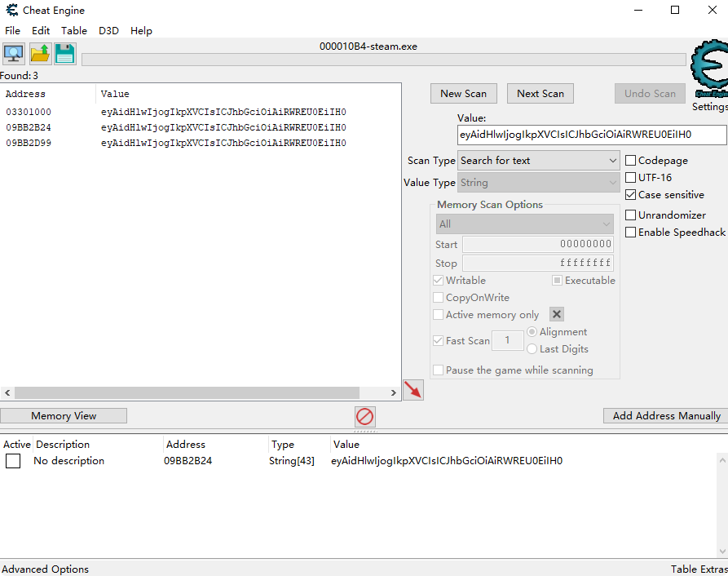This screenshot has height=576, width=728.
Task: Enable the UTF-16 checkbox
Action: pyautogui.click(x=631, y=178)
